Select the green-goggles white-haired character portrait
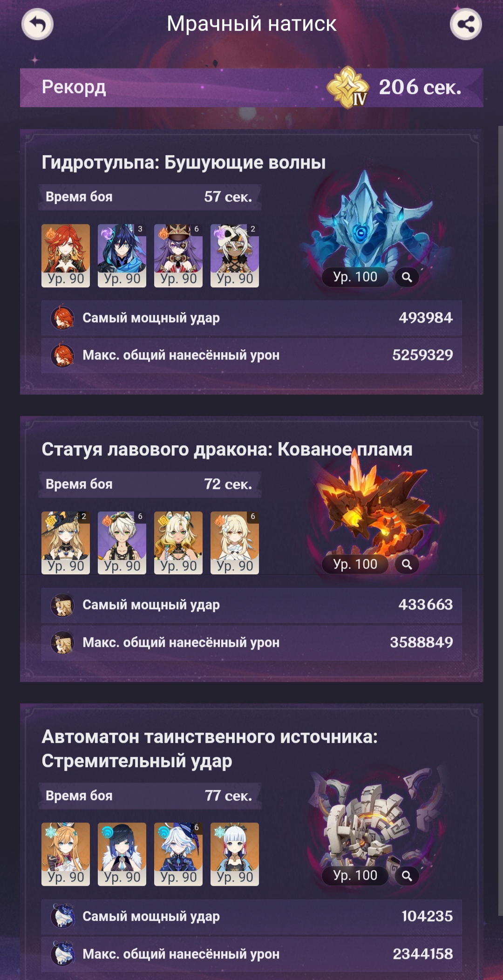 point(122,543)
